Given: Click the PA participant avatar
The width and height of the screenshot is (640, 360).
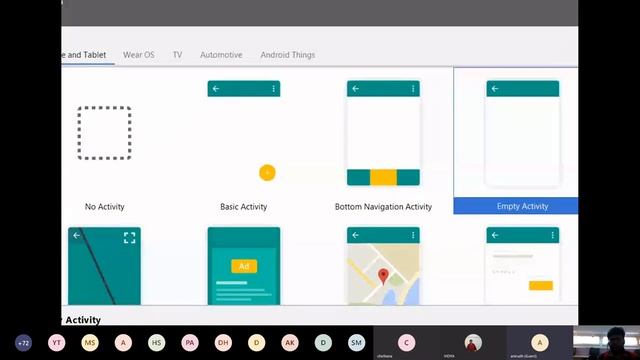Looking at the screenshot, I should pos(190,343).
